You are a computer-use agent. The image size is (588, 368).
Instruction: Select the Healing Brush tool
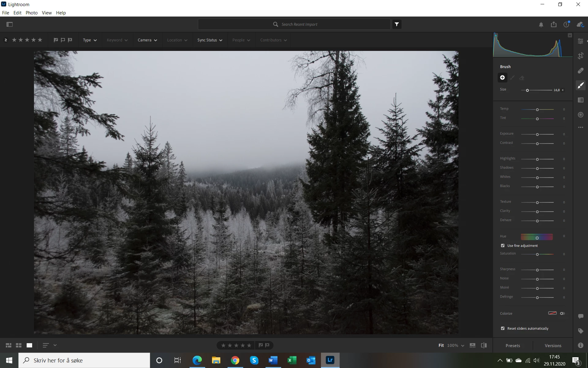(580, 71)
